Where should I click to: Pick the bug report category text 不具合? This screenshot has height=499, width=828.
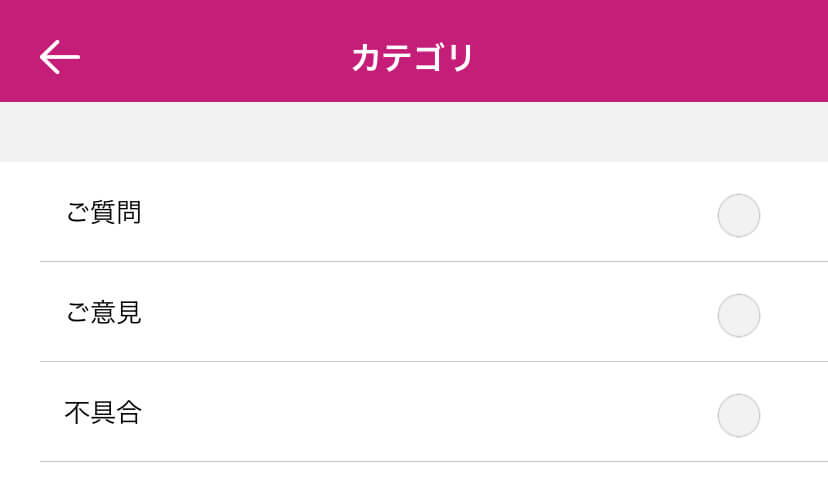click(103, 413)
